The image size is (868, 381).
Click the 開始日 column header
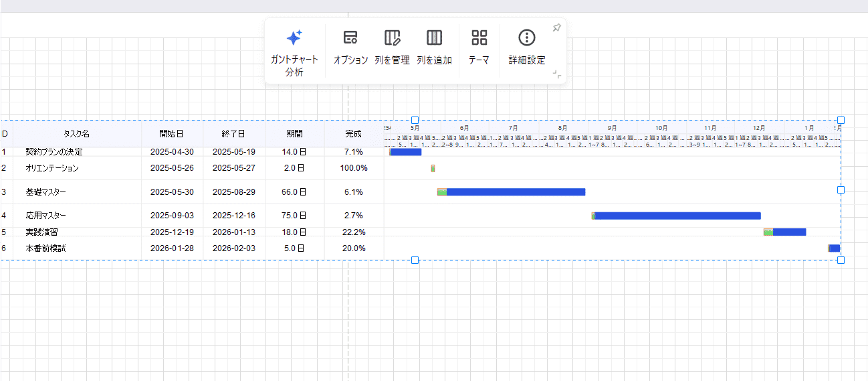(172, 134)
